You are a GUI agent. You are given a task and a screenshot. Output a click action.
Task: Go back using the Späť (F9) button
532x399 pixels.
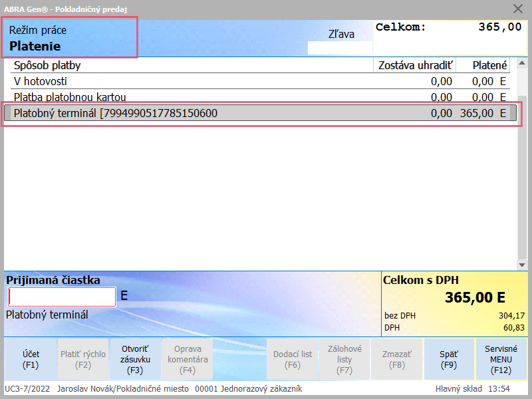448,359
